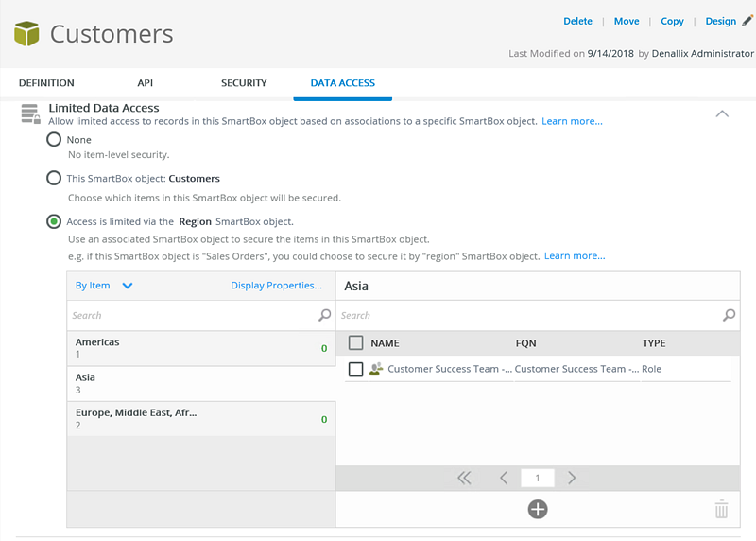This screenshot has width=756, height=541.
Task: Select the None radio option
Action: point(55,139)
